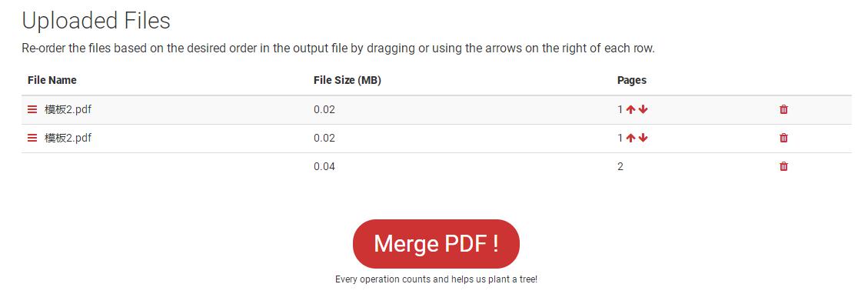Click the Uploaded Files heading
The height and width of the screenshot is (304, 868).
point(96,21)
